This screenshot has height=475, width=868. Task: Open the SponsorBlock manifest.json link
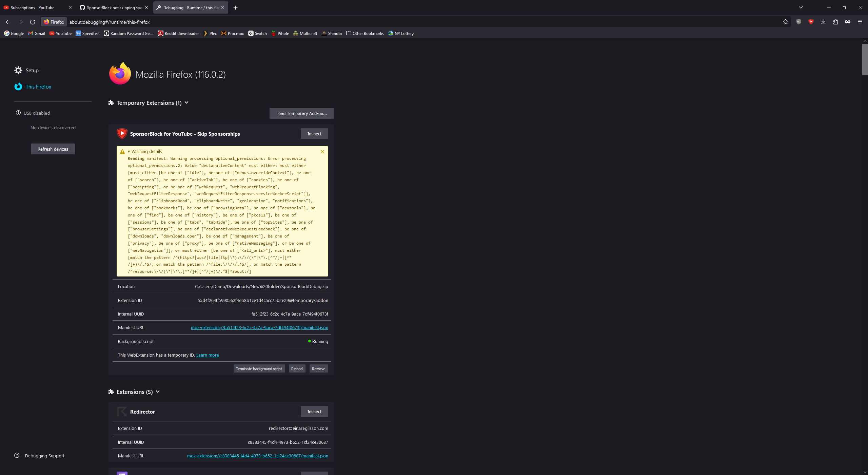[259, 327]
